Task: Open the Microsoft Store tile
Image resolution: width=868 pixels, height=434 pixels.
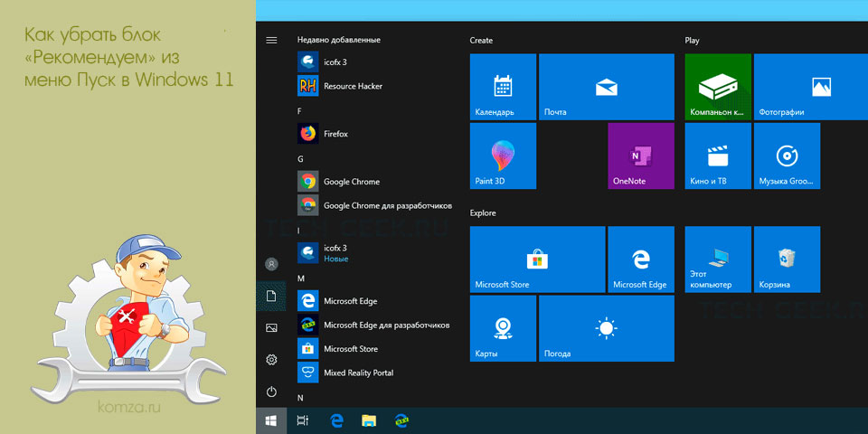Action: pyautogui.click(x=537, y=259)
